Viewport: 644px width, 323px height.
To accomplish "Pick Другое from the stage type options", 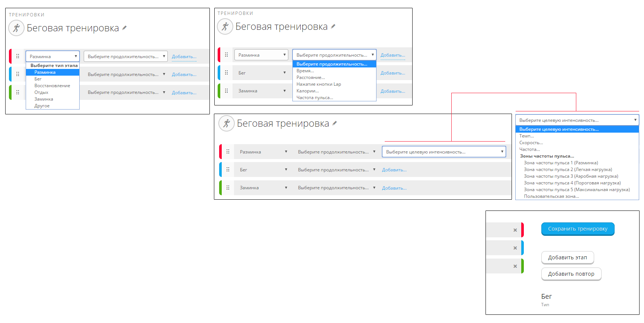I will 42,106.
